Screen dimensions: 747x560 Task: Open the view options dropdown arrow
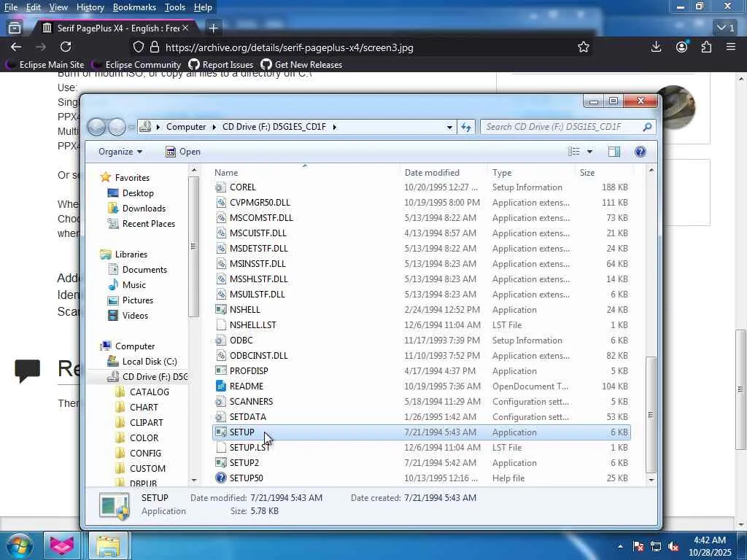(x=589, y=152)
